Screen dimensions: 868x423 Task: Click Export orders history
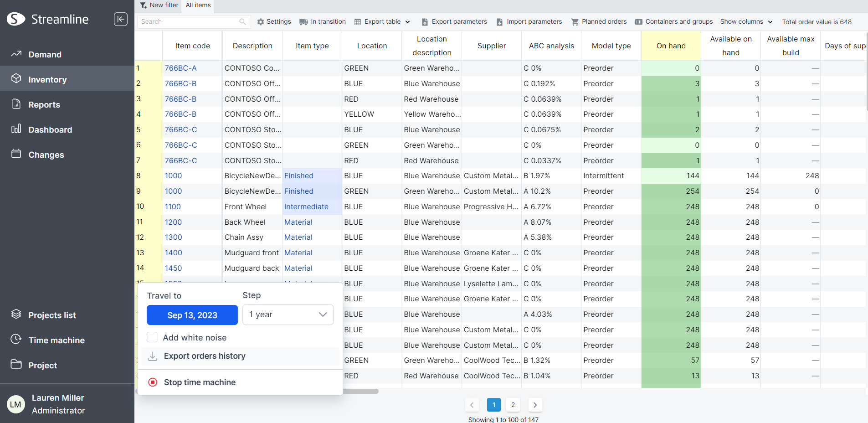pos(240,356)
